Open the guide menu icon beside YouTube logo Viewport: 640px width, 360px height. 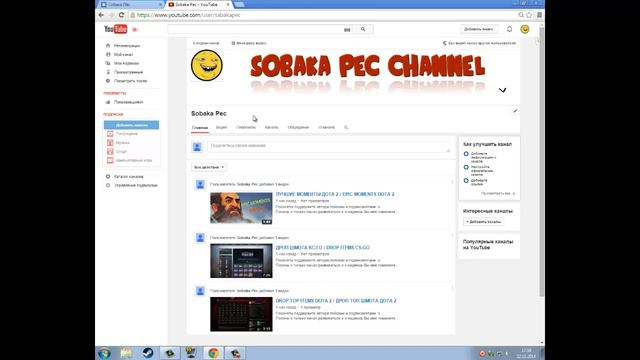[135, 29]
